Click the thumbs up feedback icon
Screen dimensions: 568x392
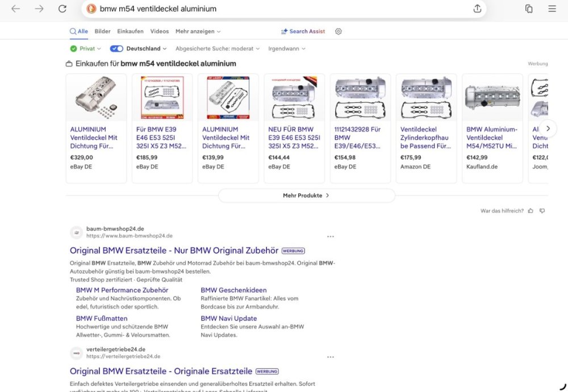(x=531, y=211)
